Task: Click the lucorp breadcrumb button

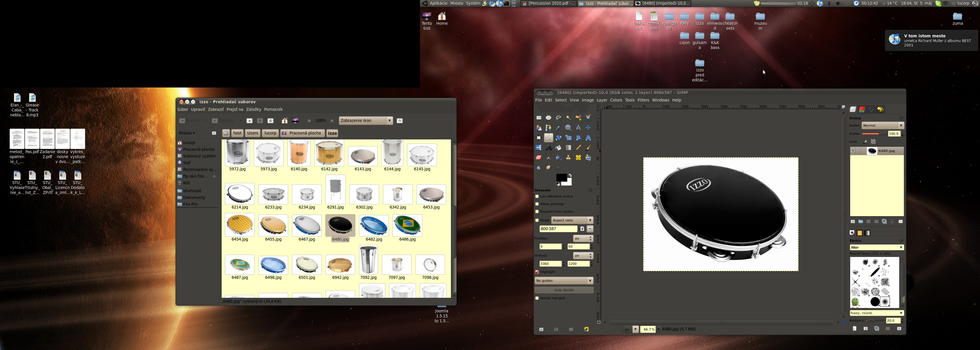Action: coord(270,133)
